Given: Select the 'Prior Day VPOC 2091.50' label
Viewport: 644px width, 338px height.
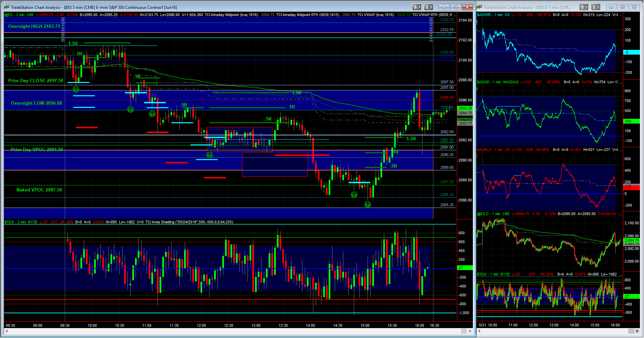Looking at the screenshot, I should (37, 150).
